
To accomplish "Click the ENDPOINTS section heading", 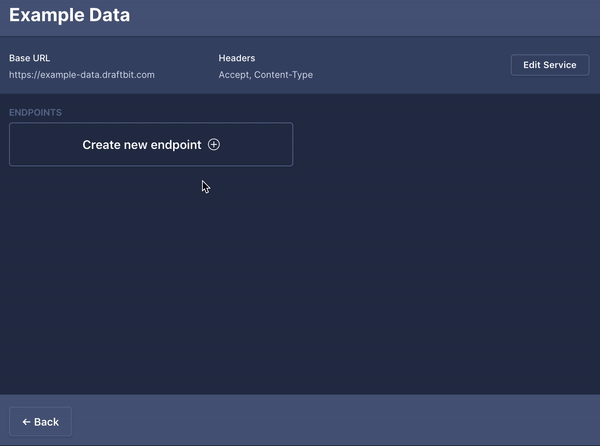I will point(35,113).
